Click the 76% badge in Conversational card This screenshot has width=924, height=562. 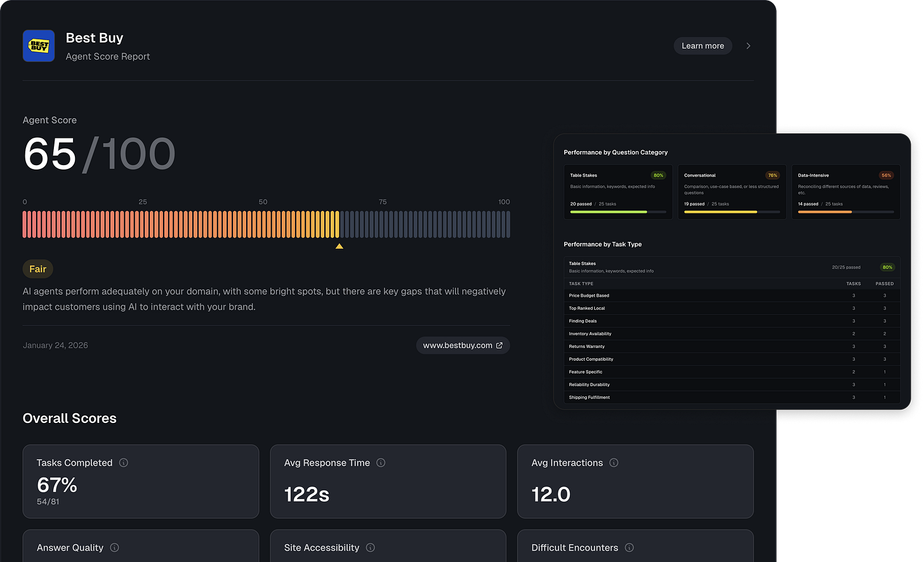point(772,175)
